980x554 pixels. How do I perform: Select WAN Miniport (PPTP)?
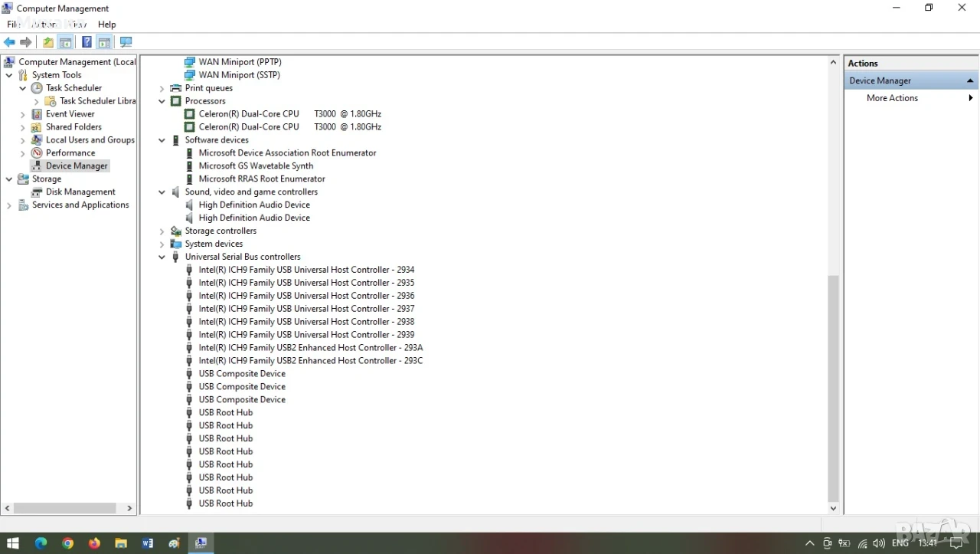click(240, 62)
